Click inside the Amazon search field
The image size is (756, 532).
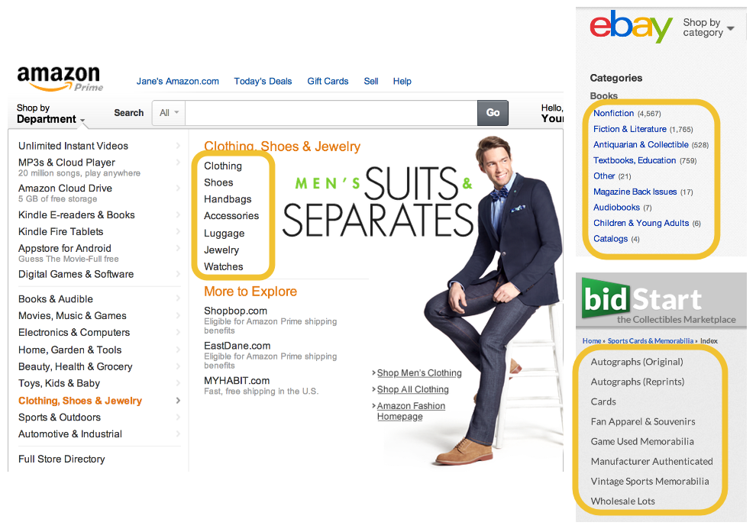pyautogui.click(x=331, y=113)
